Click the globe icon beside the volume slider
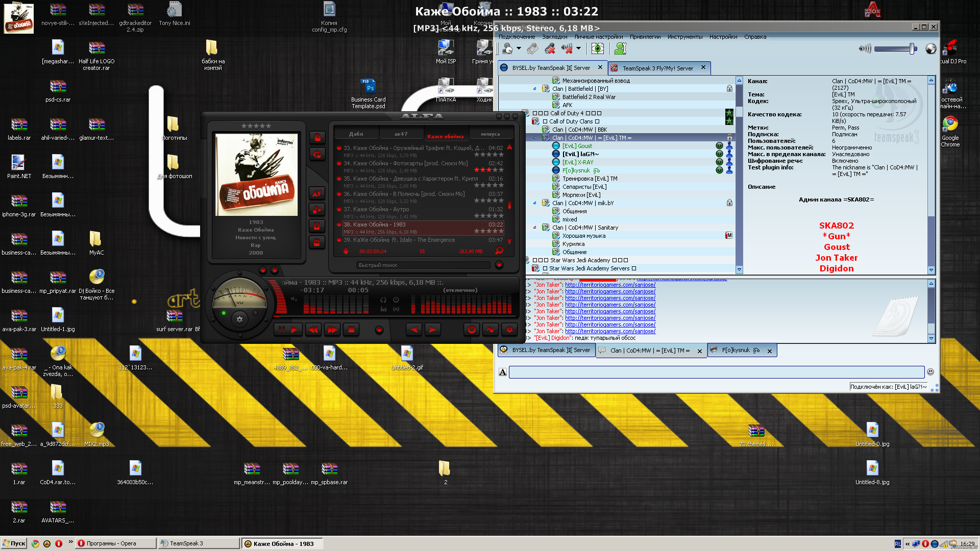Viewport: 980px width, 551px height. pyautogui.click(x=931, y=48)
